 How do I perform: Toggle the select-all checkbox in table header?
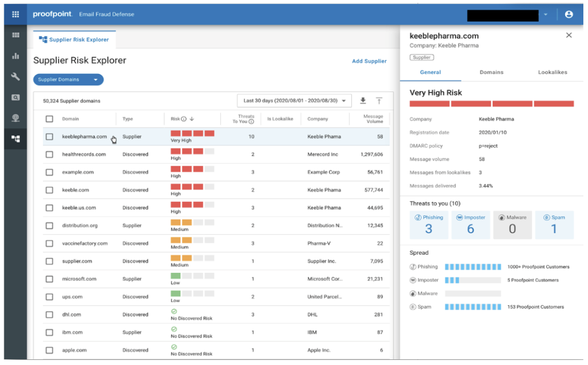tap(49, 119)
